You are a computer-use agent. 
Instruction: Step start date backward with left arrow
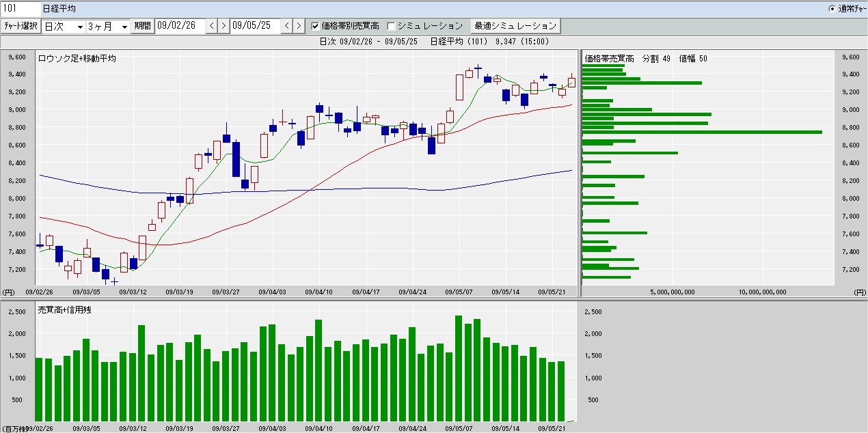point(212,26)
